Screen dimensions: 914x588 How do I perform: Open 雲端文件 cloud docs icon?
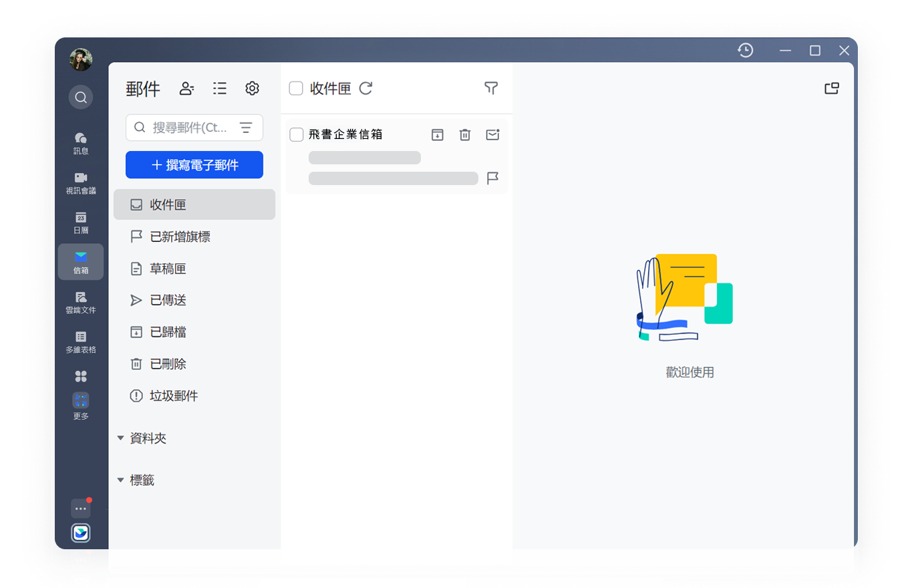pyautogui.click(x=81, y=303)
